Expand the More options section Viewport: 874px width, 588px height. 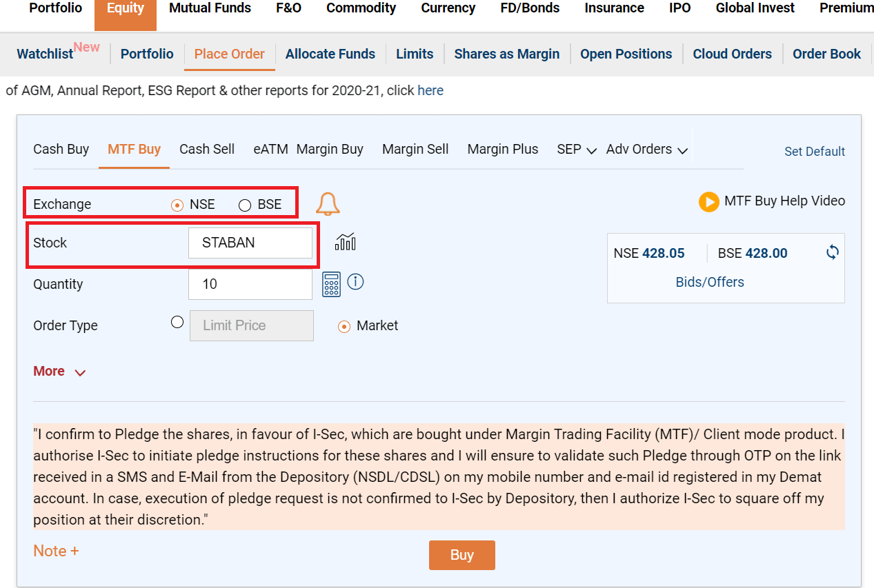(x=59, y=372)
